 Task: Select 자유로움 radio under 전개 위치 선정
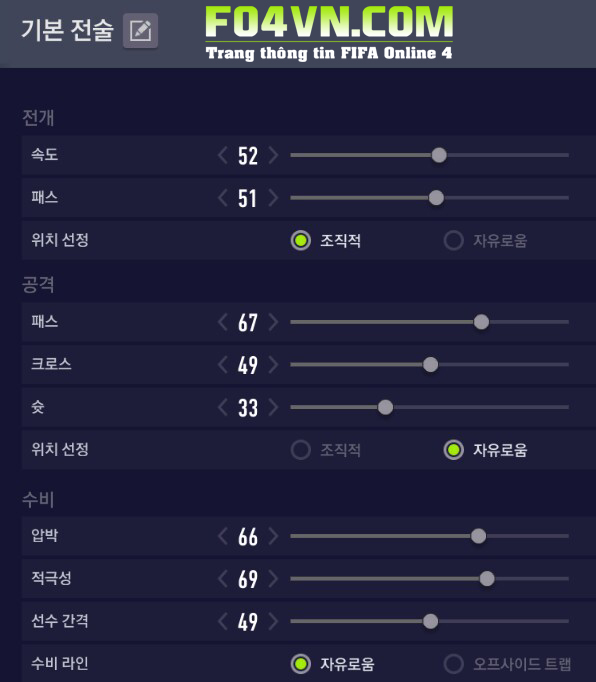click(x=453, y=241)
